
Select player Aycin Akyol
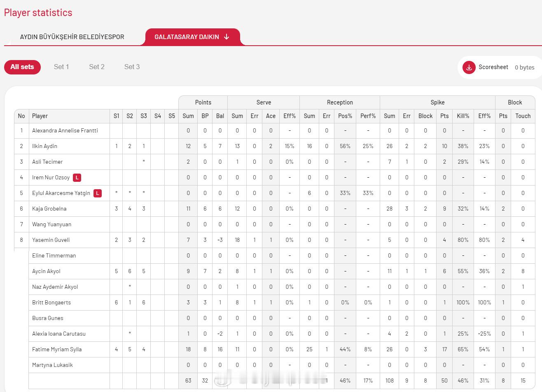[46, 271]
